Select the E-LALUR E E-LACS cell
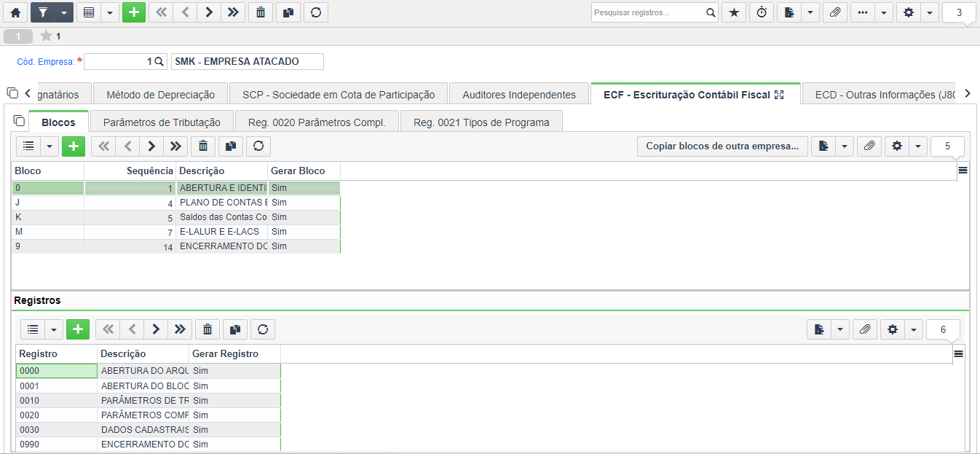 221,232
